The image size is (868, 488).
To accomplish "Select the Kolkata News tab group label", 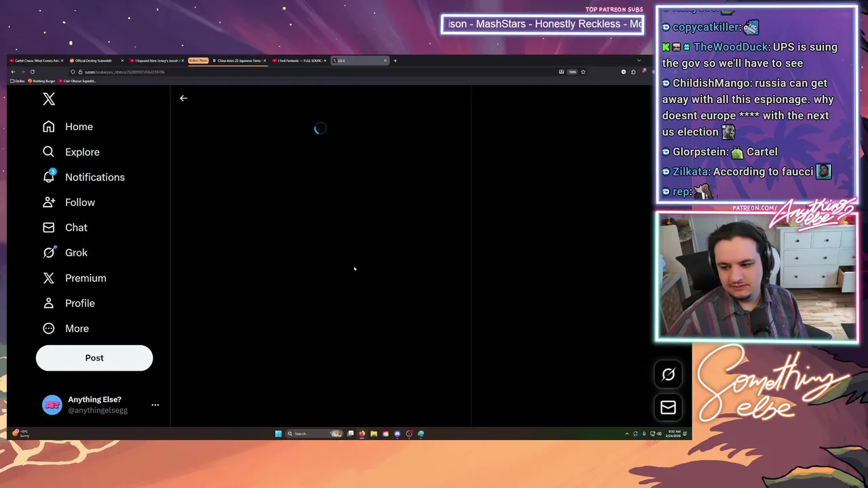I will (198, 60).
